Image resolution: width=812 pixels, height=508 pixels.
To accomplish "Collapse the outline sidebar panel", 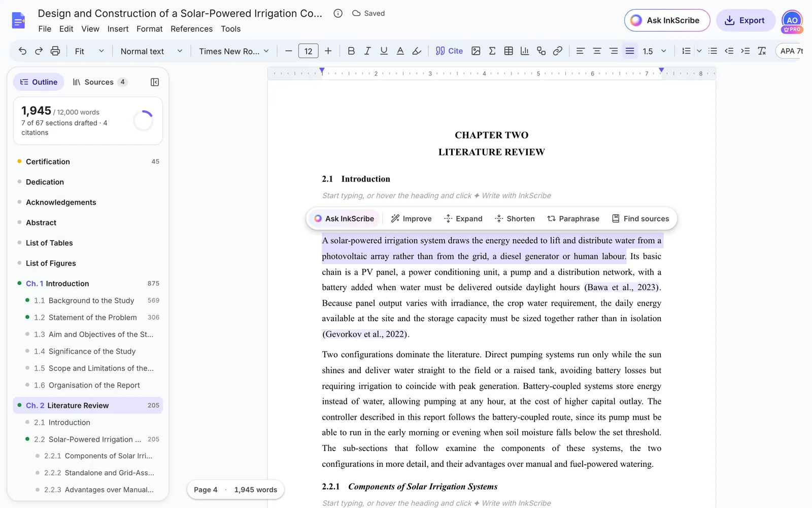I will 155,82.
